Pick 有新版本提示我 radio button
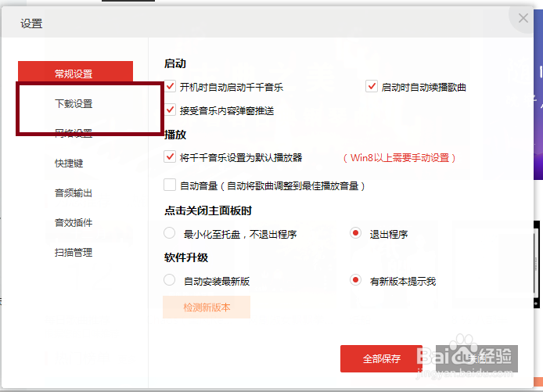 [355, 280]
